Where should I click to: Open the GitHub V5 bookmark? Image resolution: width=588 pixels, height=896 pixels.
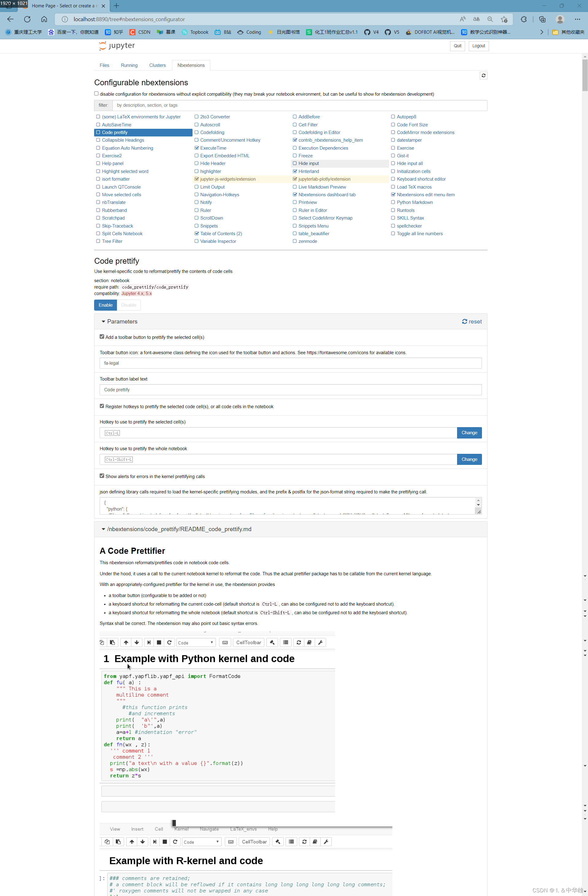tap(392, 32)
